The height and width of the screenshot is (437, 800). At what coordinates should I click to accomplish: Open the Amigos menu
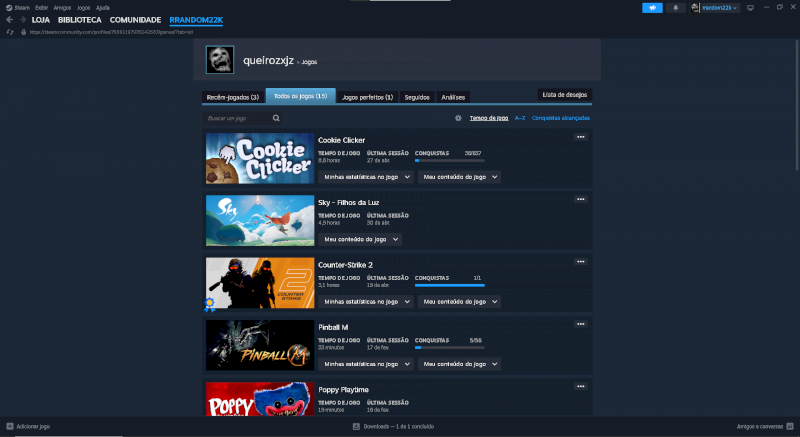(62, 8)
